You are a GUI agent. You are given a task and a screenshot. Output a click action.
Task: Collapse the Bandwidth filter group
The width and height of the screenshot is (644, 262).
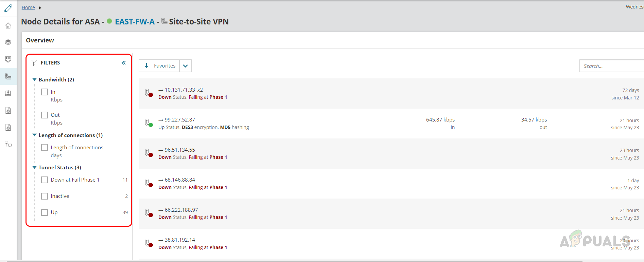(34, 79)
